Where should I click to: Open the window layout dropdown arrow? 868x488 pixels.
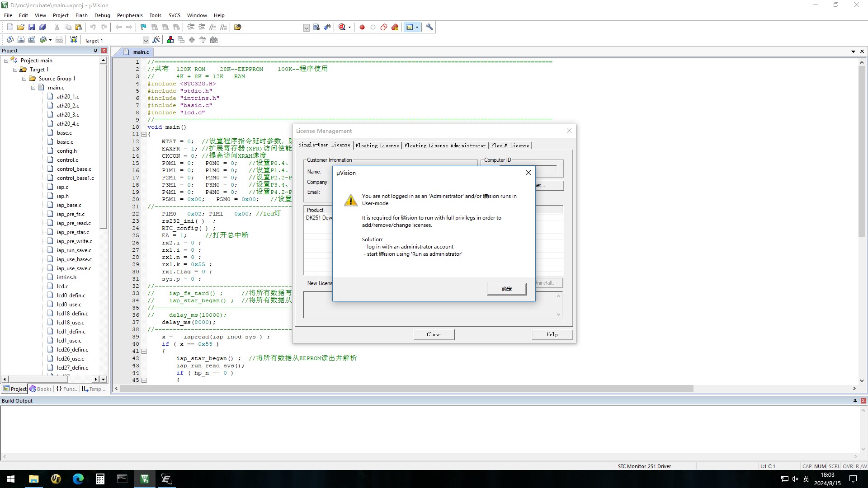point(417,27)
